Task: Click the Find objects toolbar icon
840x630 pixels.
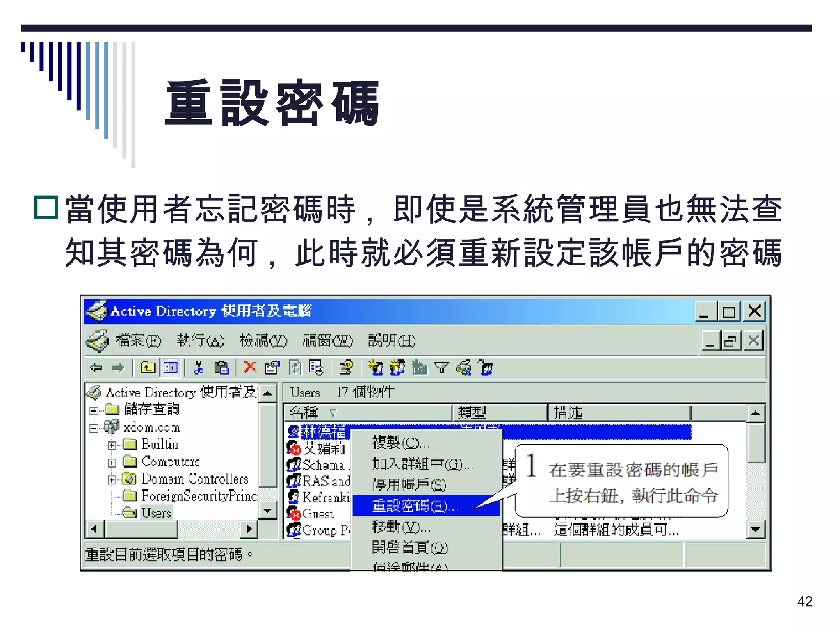Action: point(464,367)
